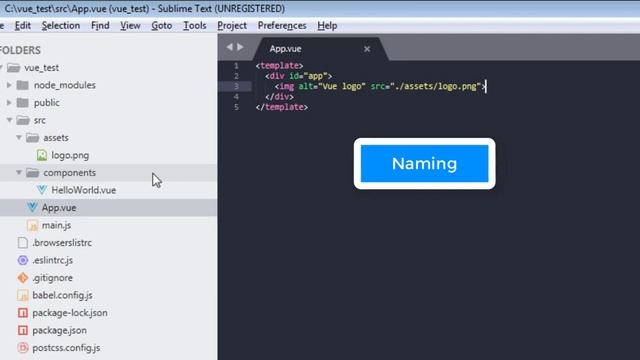Screen dimensions: 640x360
Task: Expand the node_modules folder arrow
Action: tap(9, 85)
